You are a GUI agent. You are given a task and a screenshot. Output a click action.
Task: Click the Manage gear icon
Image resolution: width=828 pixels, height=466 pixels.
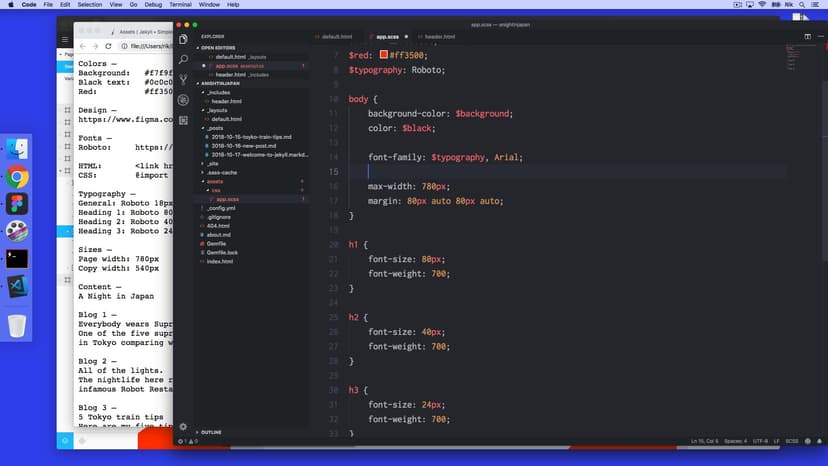pyautogui.click(x=183, y=426)
